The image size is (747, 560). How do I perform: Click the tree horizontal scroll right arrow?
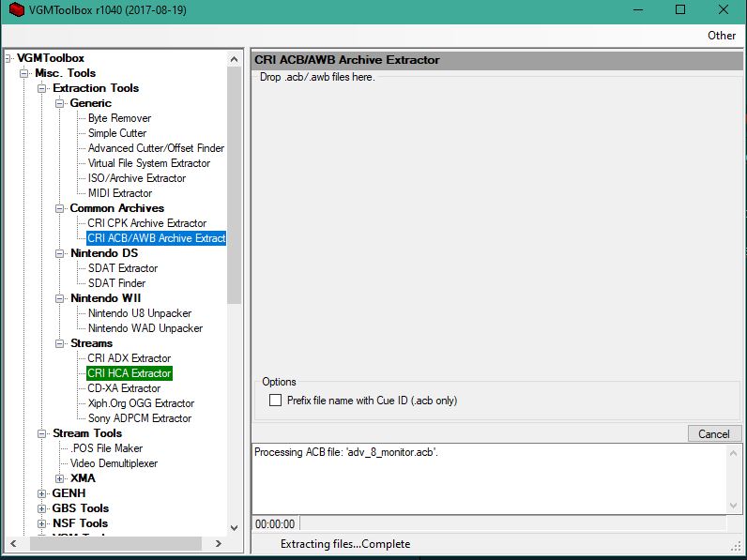[x=219, y=543]
